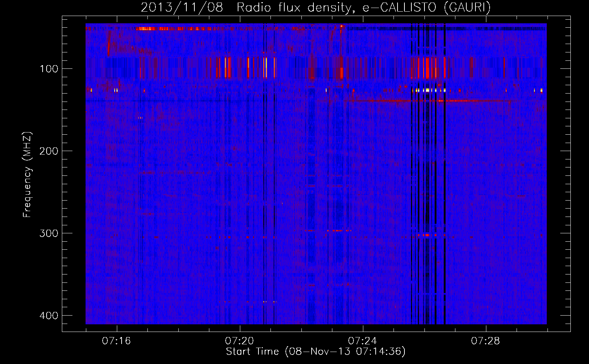The image size is (589, 364).
Task: Click the 07:16 time tick label
Action: coord(116,341)
